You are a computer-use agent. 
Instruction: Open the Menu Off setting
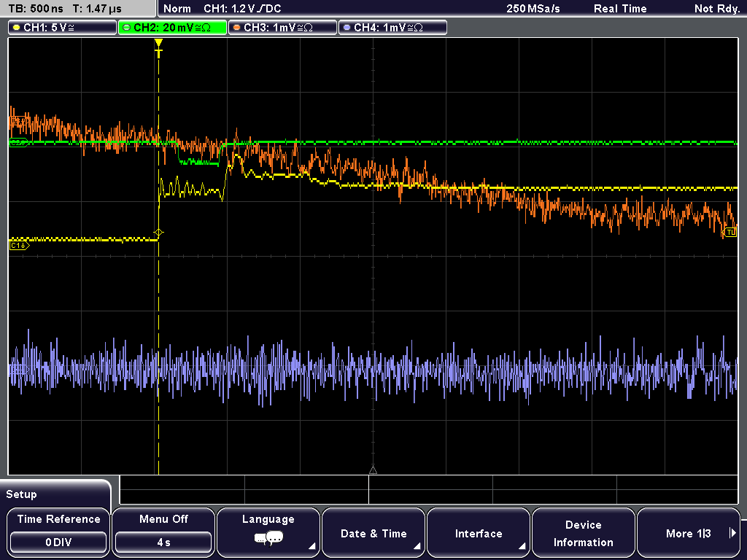coord(163,532)
